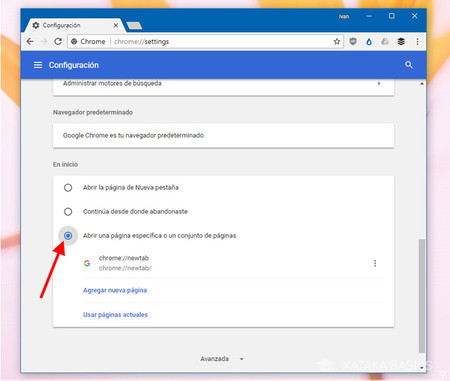Viewport: 450px width, 381px height.
Task: Click the Usar páginas actuales link
Action: coord(115,315)
